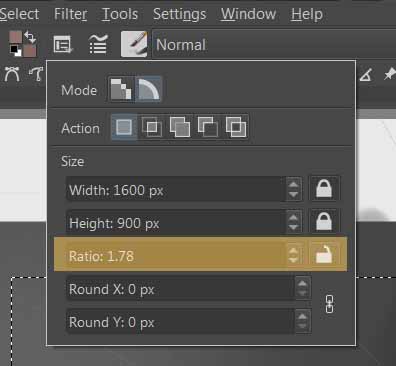The image size is (396, 366).
Task: Click the background color swatch
Action: [x=30, y=51]
